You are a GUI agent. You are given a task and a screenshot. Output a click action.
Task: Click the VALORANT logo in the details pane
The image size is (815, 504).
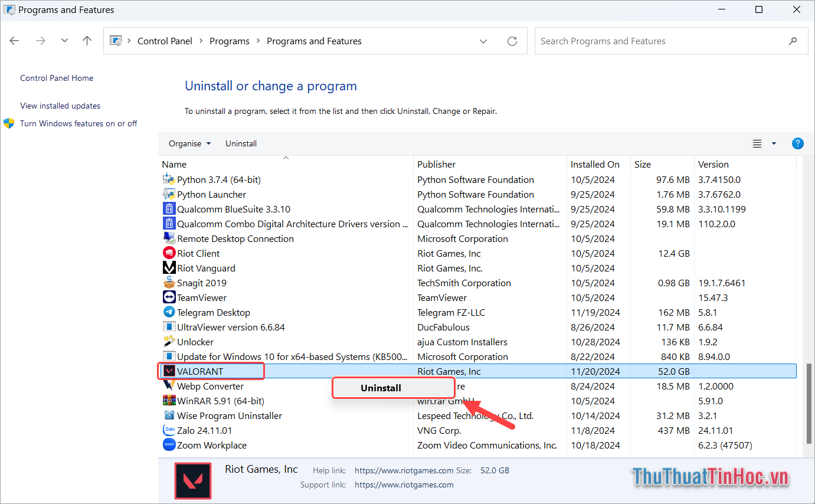193,480
